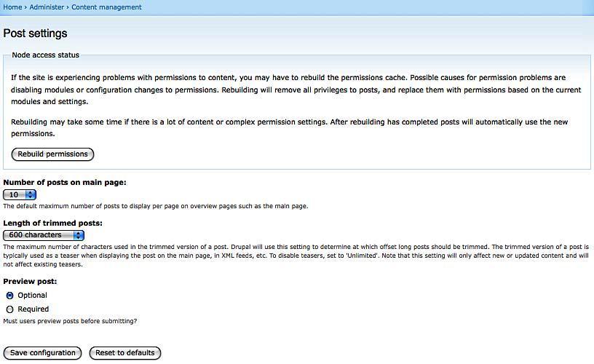This screenshot has width=594, height=364.
Task: Save configuration with the bottom button
Action: click(42, 353)
